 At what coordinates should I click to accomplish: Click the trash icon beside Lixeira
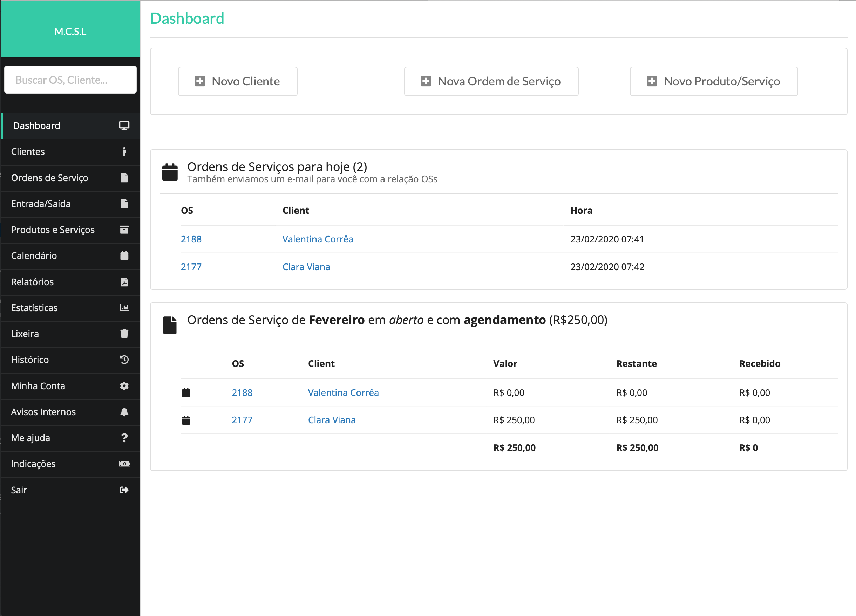[x=124, y=334]
